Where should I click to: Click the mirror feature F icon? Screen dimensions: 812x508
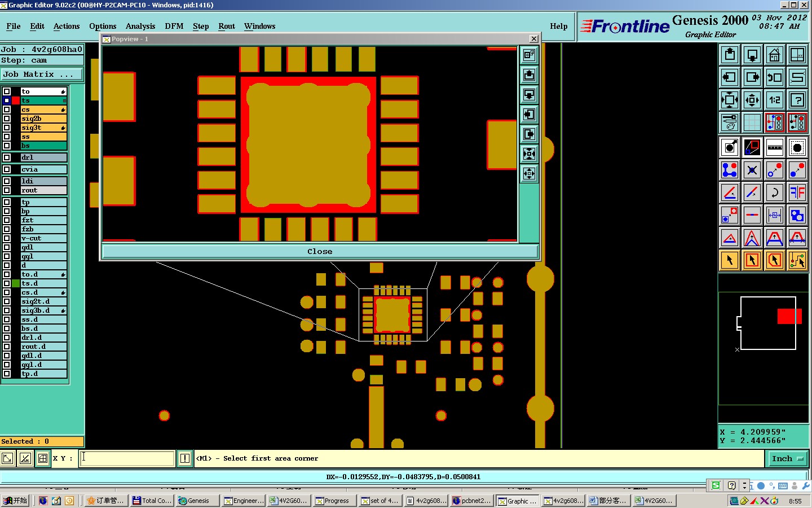797,193
